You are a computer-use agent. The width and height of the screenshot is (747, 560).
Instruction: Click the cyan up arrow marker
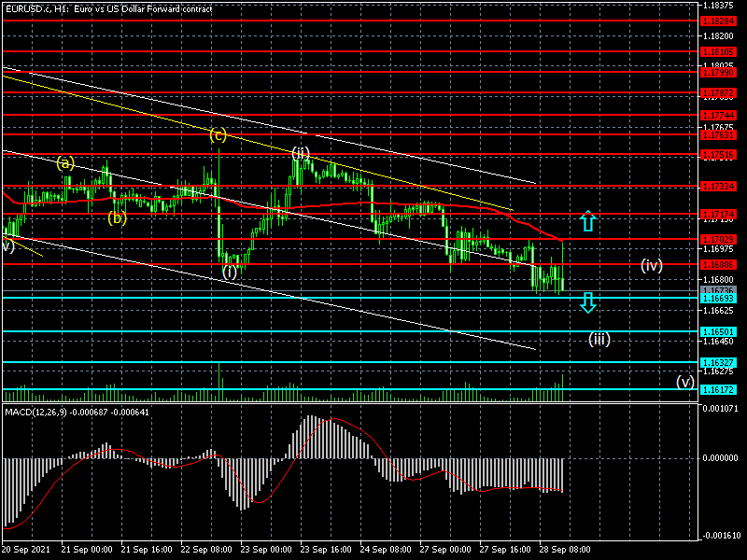pos(587,221)
